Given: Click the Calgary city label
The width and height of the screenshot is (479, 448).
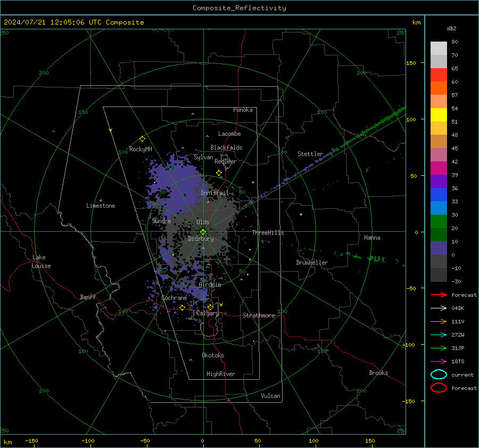Looking at the screenshot, I should [208, 313].
